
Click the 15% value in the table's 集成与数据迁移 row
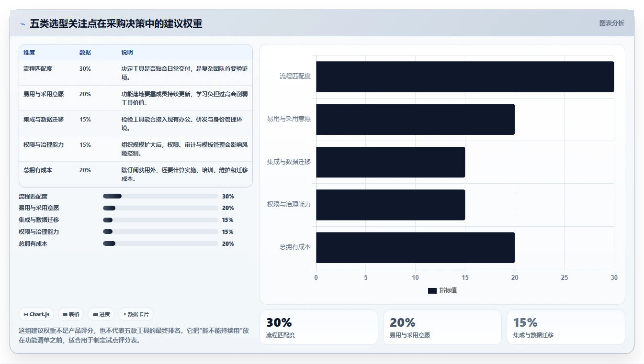pos(85,120)
